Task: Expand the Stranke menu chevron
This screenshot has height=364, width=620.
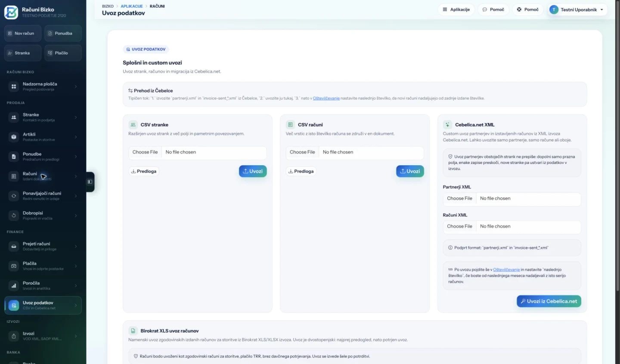Action: click(76, 117)
